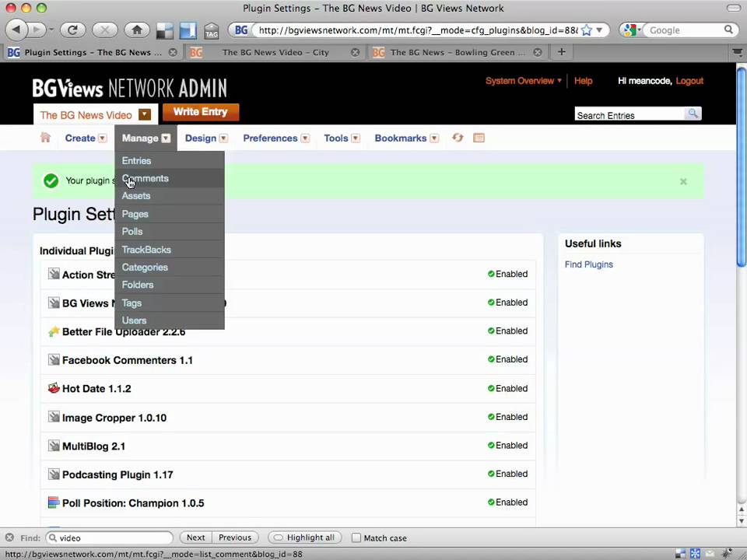This screenshot has height=560, width=747.
Task: Open a new tab with plus button
Action: (x=561, y=52)
